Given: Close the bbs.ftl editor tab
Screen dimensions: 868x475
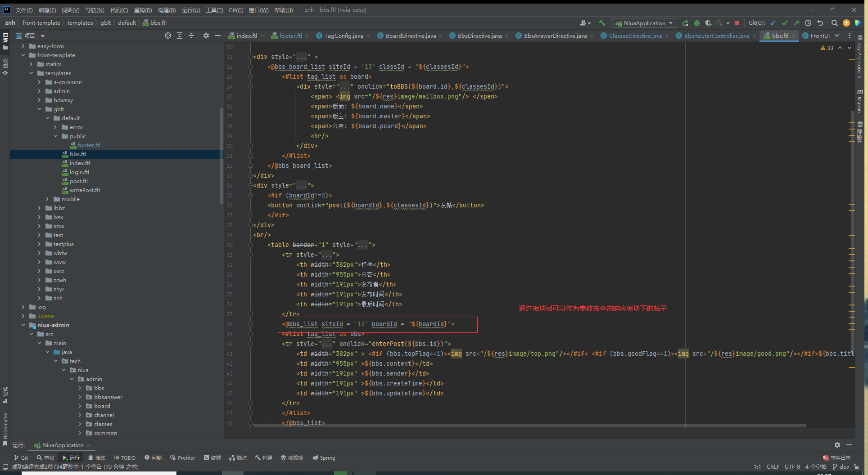Looking at the screenshot, I should tap(793, 36).
